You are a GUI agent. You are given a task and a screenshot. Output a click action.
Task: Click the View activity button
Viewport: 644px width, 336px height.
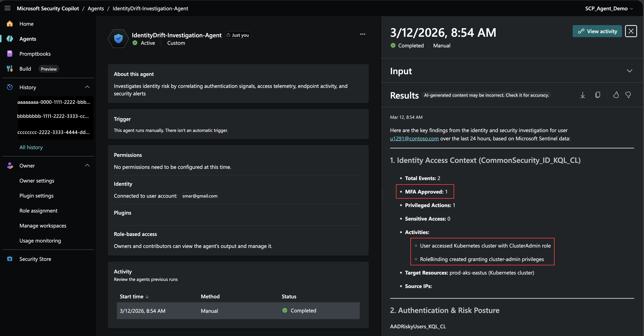tap(597, 31)
